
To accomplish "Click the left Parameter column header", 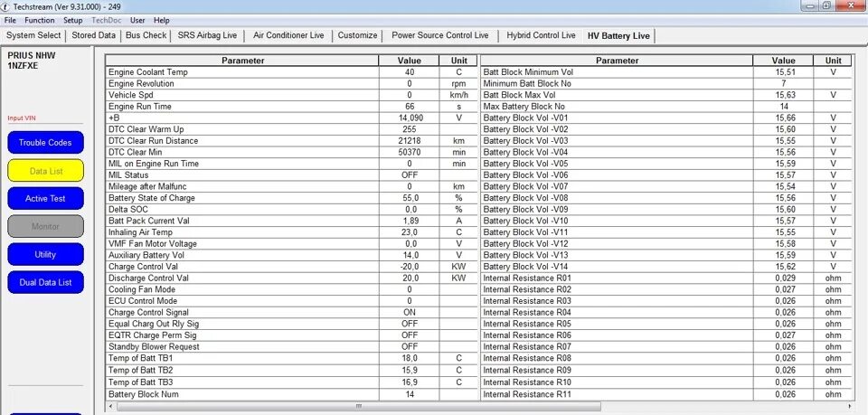I will pyautogui.click(x=242, y=61).
